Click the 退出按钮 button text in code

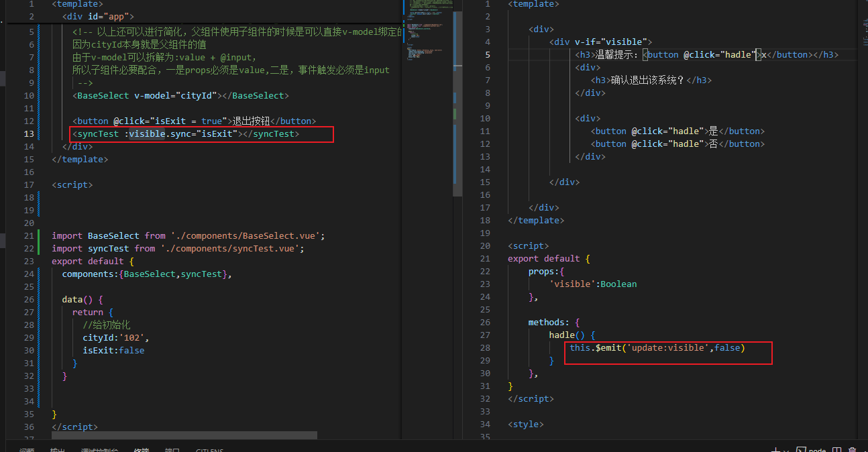250,121
